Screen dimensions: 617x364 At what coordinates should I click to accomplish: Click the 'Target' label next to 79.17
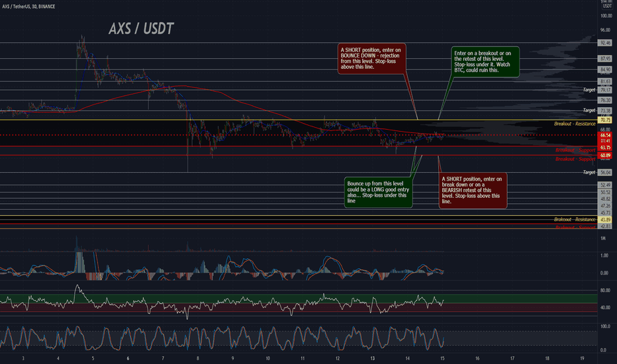point(589,90)
